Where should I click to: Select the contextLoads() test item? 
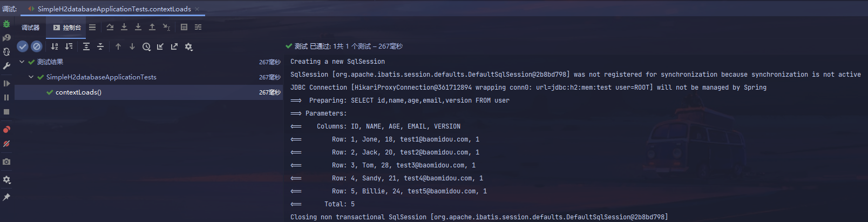[78, 92]
